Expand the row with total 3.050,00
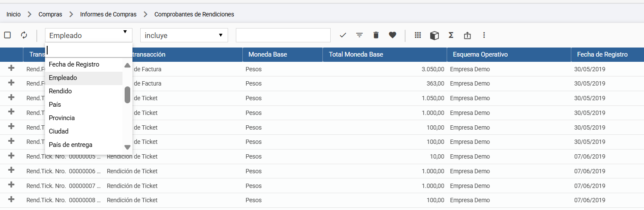The height and width of the screenshot is (210, 644). click(11, 69)
